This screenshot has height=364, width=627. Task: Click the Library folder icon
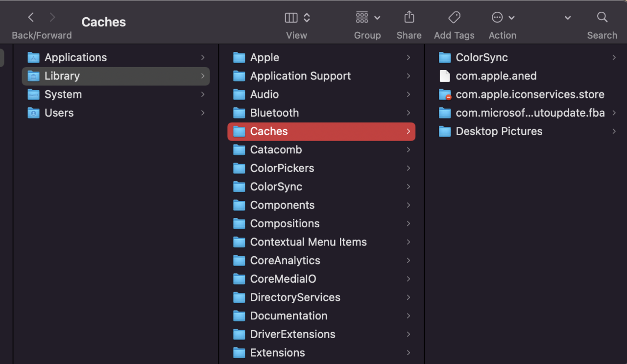[33, 76]
